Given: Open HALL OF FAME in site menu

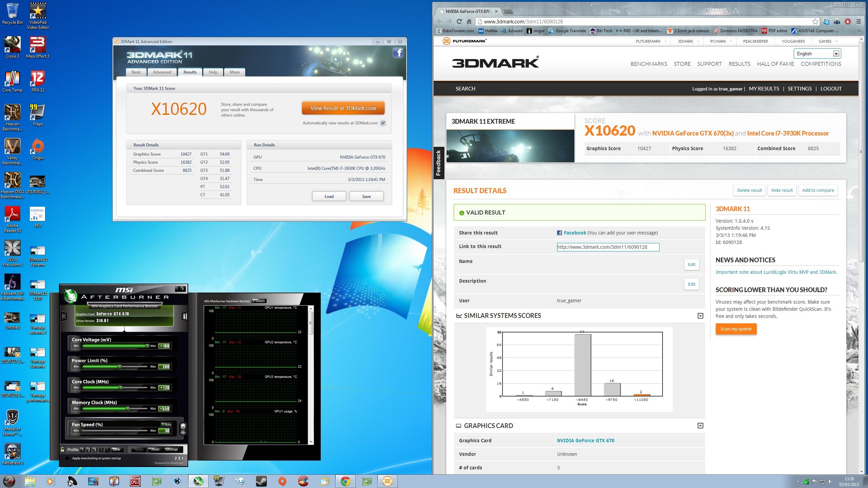Looking at the screenshot, I should 775,64.
